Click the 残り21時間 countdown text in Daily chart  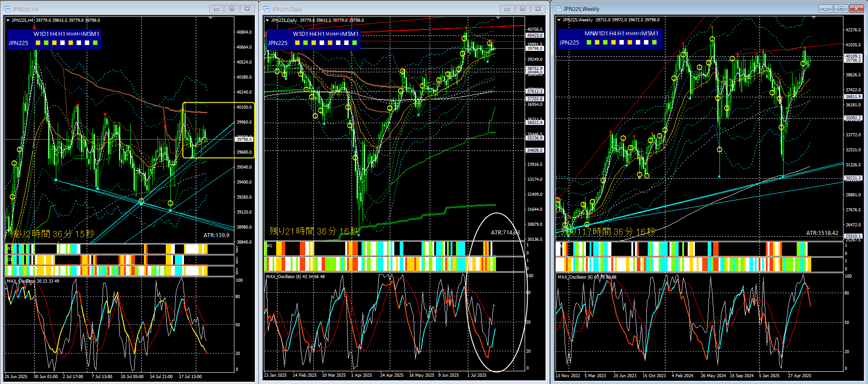314,231
